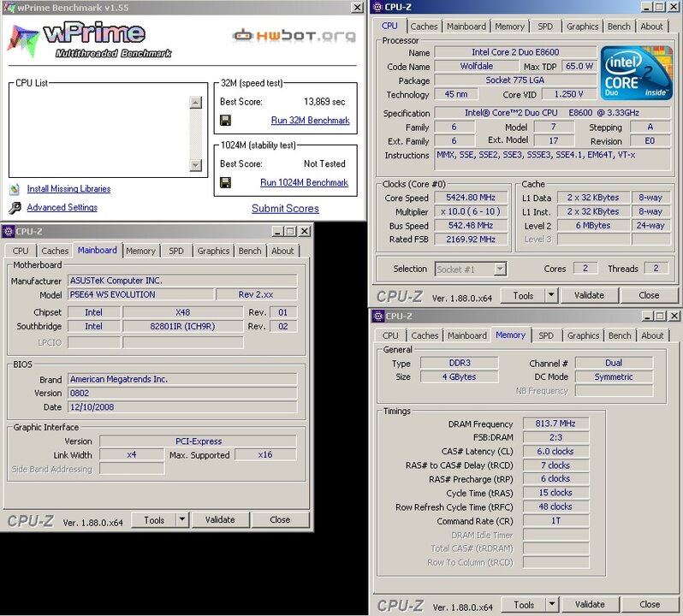Viewport: 683px width, 616px height.
Task: Click the Rated FSB value 2169.92 MHz
Action: (x=471, y=240)
